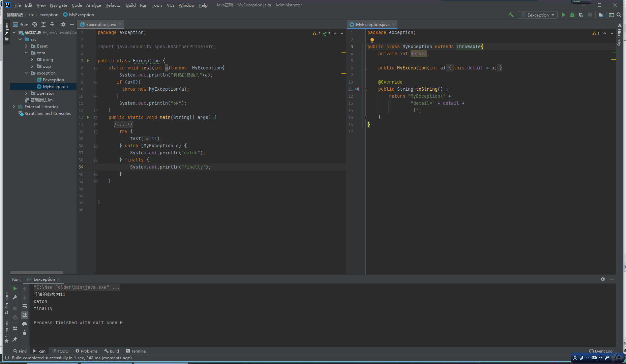Toggle scroll to end in Run console

[25, 315]
